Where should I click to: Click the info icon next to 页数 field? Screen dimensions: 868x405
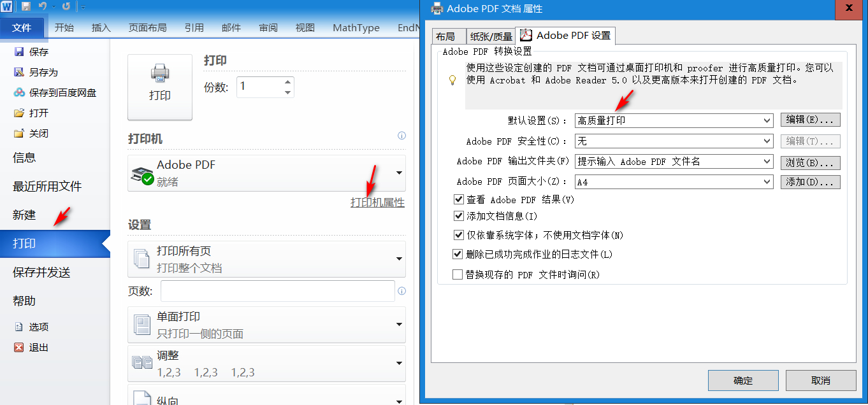pyautogui.click(x=401, y=291)
